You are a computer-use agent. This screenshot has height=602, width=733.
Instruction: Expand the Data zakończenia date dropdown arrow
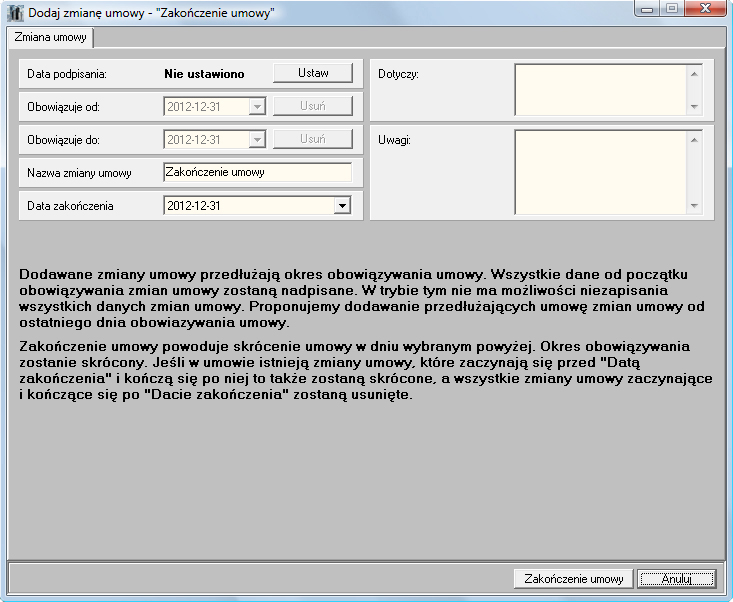(x=342, y=206)
